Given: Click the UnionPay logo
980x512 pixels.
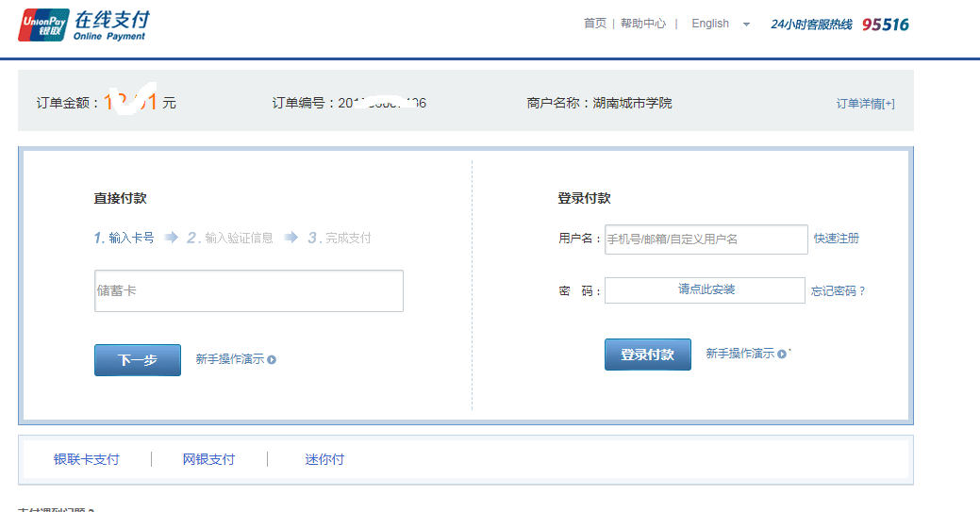Looking at the screenshot, I should click(x=43, y=25).
